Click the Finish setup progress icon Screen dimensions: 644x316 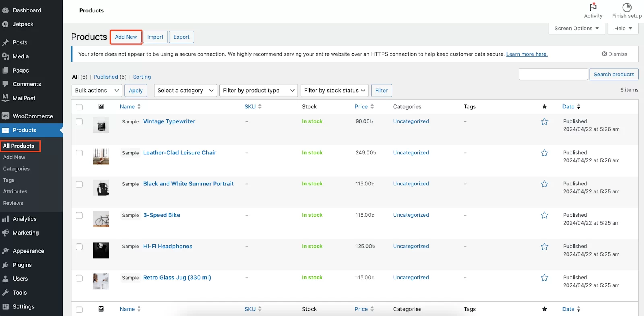pos(627,7)
